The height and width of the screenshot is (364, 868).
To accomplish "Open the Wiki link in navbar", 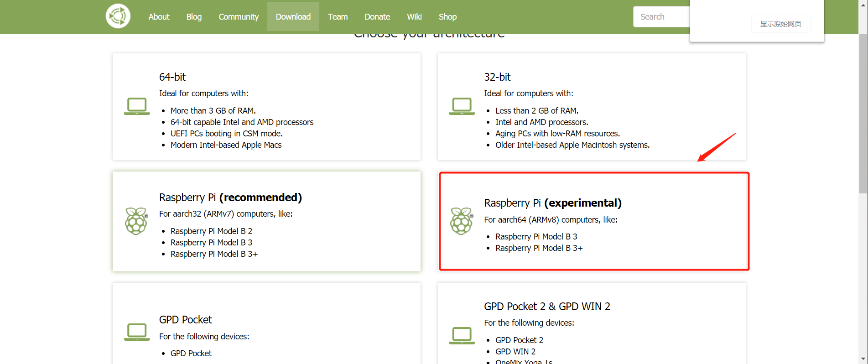I will coord(414,17).
